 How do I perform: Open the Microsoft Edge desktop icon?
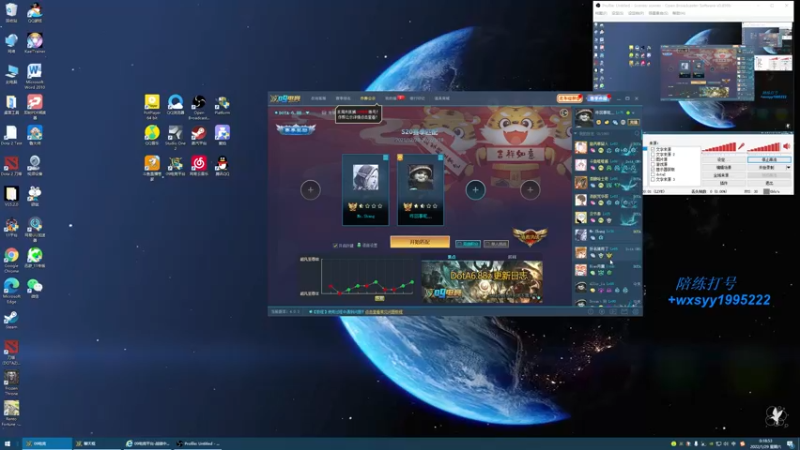tap(11, 290)
